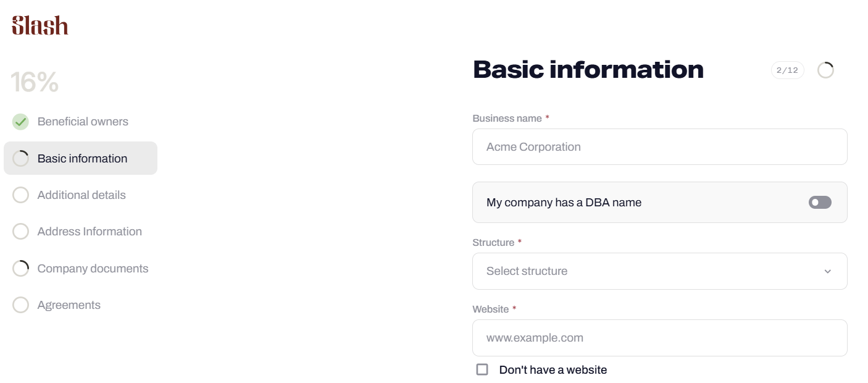Click the empty circle beside Agreements
Screen dimensions: 868x383
point(21,305)
